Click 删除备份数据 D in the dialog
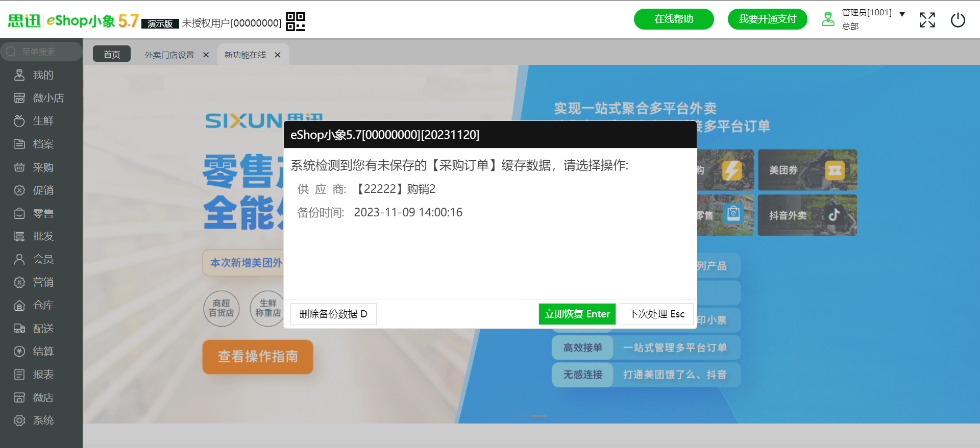Viewport: 980px width, 448px height. click(333, 314)
